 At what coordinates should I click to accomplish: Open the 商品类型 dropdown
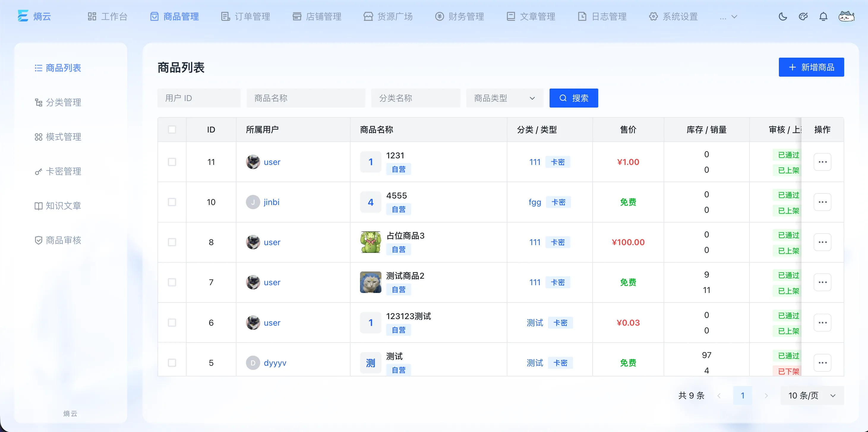[504, 98]
